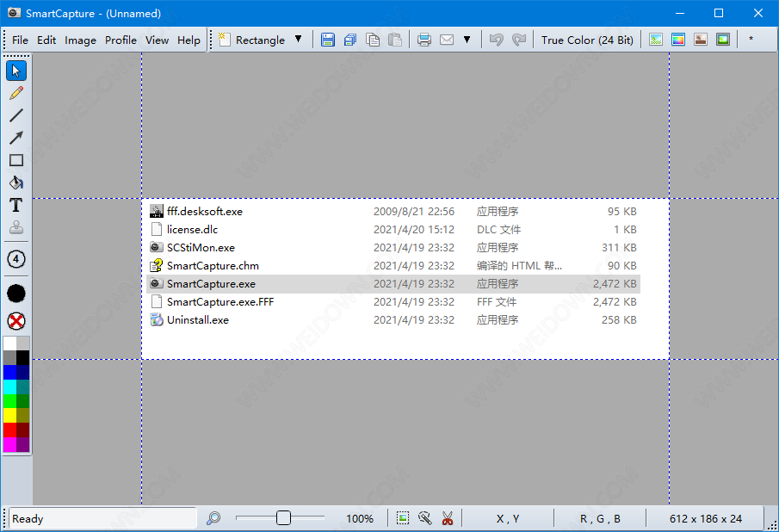
Task: Click the window resize grip corner
Action: pos(772,524)
